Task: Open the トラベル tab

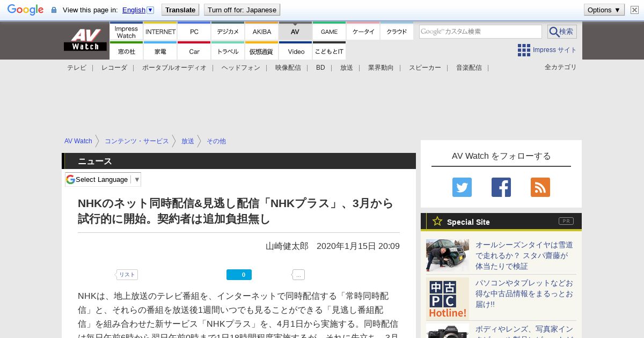Action: point(228,51)
